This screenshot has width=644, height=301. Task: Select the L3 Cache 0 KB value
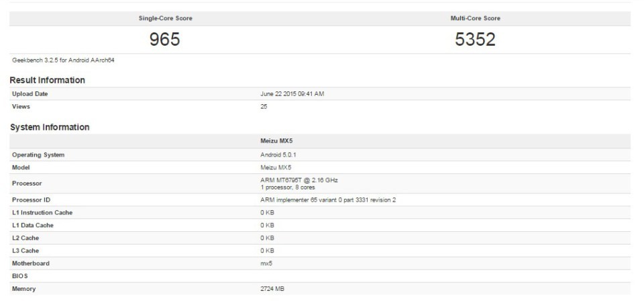pyautogui.click(x=267, y=251)
